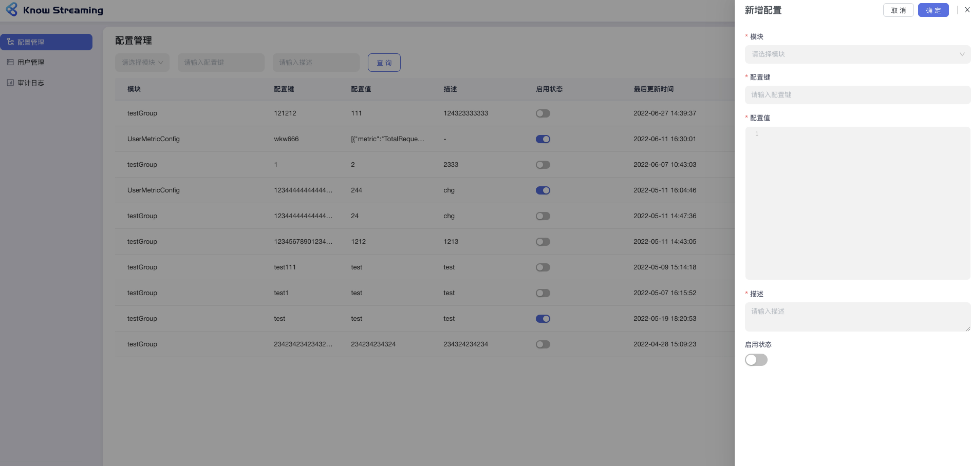Enable the 启用状态 switch in the drawer

756,360
